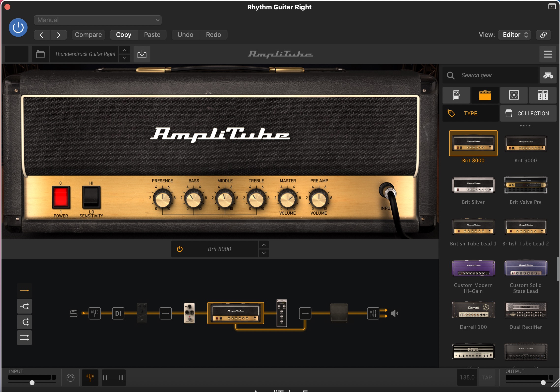This screenshot has height=392, width=560.
Task: Click the link chain icon
Action: pos(543,35)
